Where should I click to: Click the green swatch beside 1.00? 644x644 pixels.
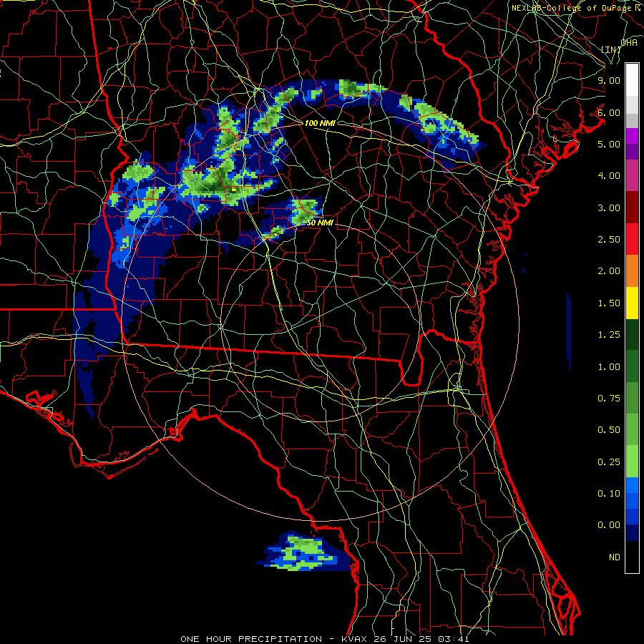pos(632,366)
